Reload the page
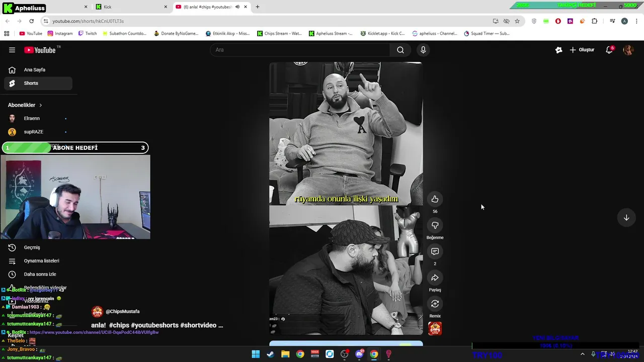The image size is (644, 362). point(31,21)
